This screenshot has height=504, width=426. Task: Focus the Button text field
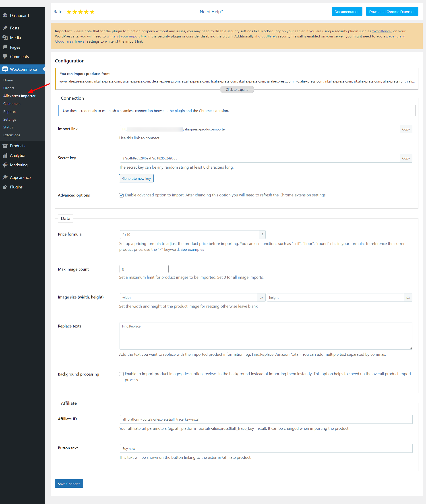point(266,449)
